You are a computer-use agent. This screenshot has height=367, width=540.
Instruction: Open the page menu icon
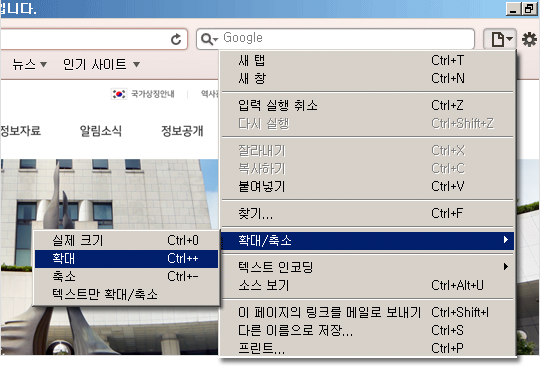pos(500,39)
